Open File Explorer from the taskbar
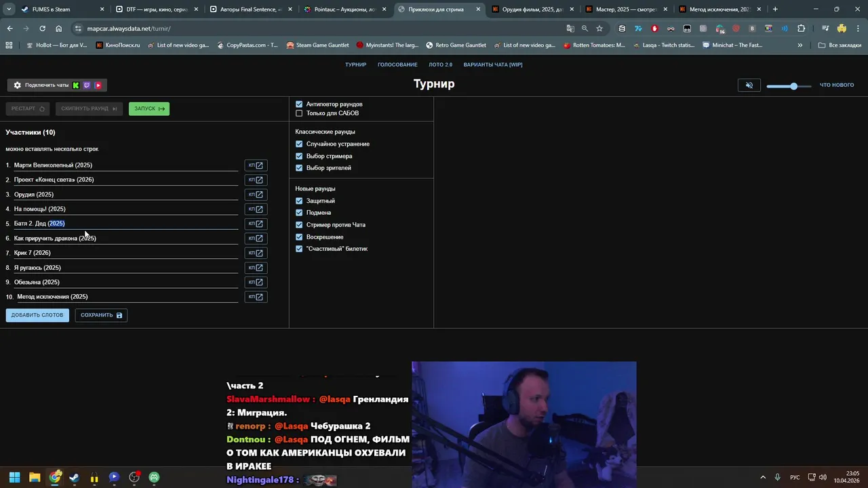This screenshot has height=488, width=868. click(35, 477)
